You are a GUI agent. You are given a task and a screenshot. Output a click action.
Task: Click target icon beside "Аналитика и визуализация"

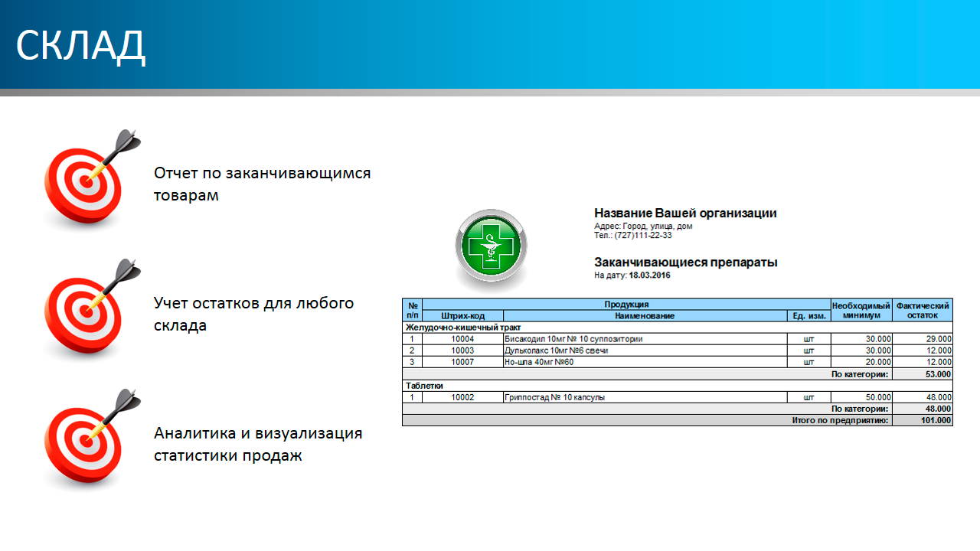click(x=84, y=444)
